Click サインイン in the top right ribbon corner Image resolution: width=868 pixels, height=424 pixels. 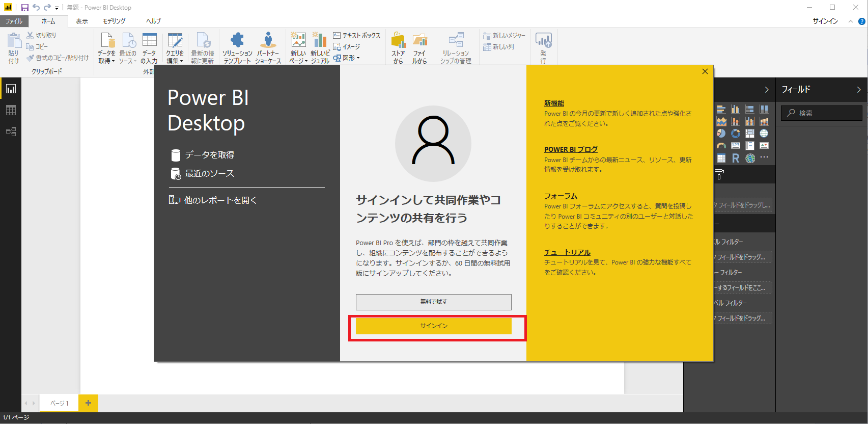(x=825, y=21)
